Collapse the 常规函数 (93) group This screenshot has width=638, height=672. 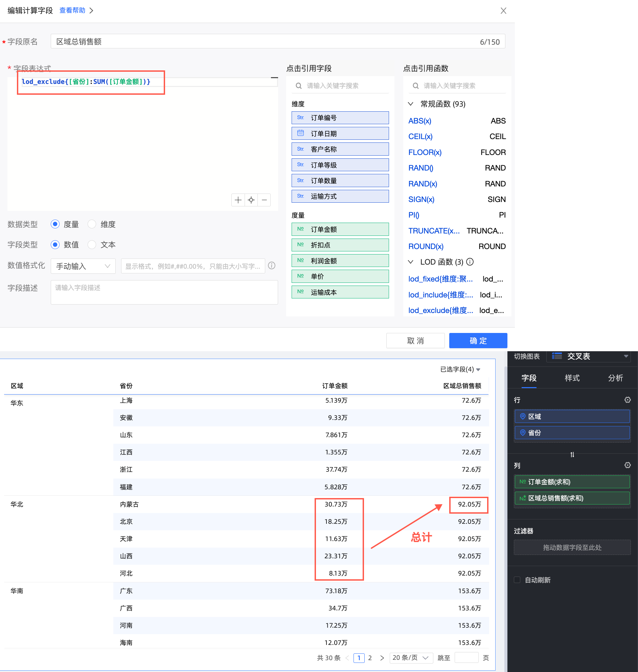[x=410, y=104]
